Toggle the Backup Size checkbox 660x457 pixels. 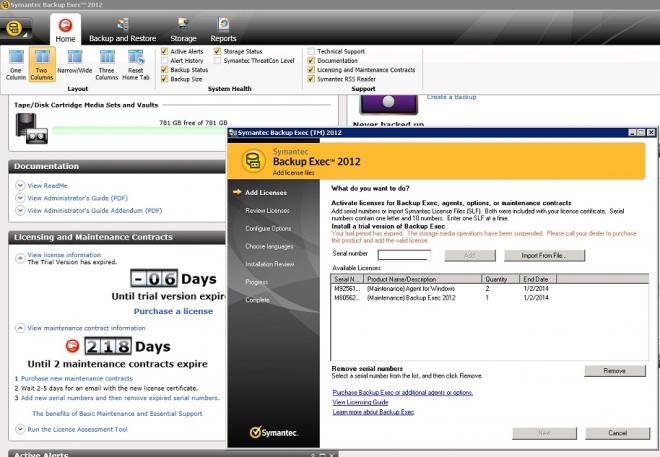[165, 79]
